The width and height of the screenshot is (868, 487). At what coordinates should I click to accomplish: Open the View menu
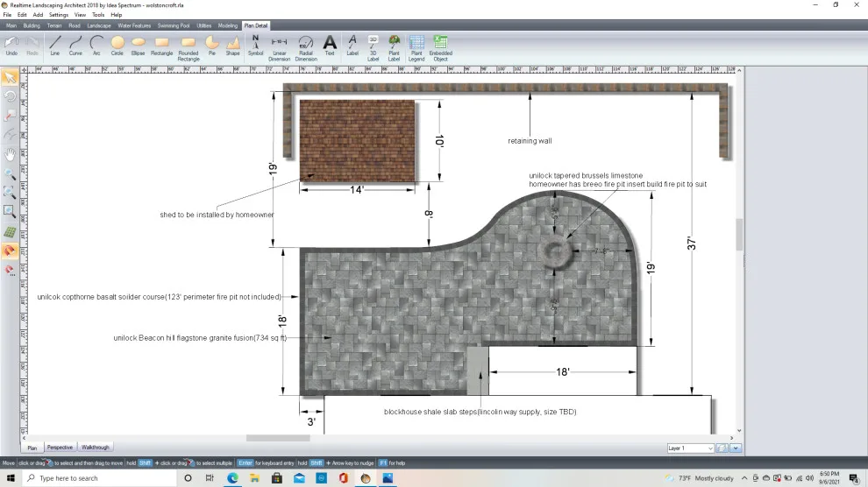[81, 15]
